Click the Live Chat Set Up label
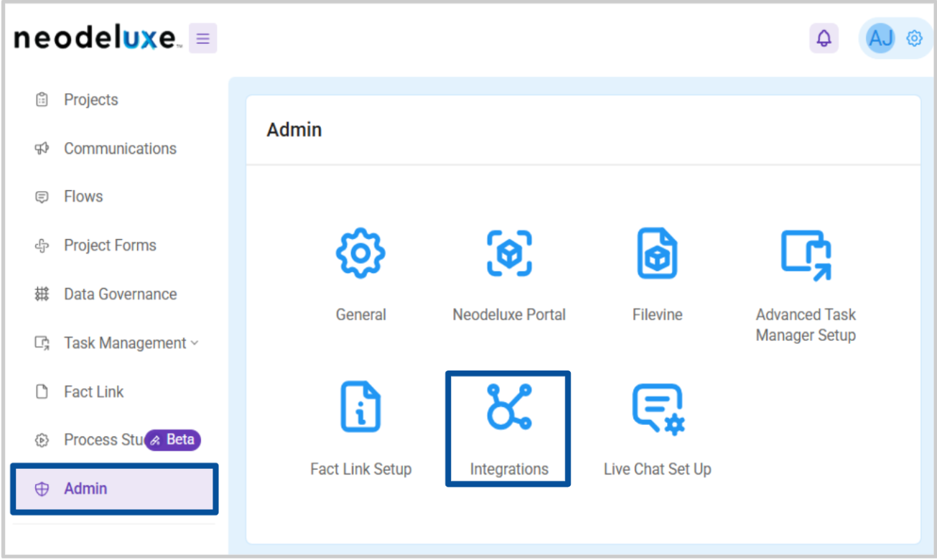This screenshot has height=560, width=937. (658, 470)
